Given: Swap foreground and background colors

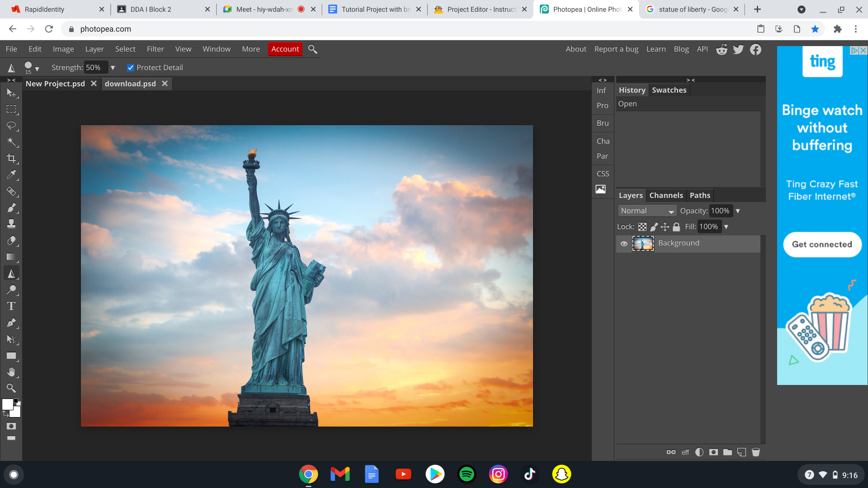Looking at the screenshot, I should tap(6, 413).
